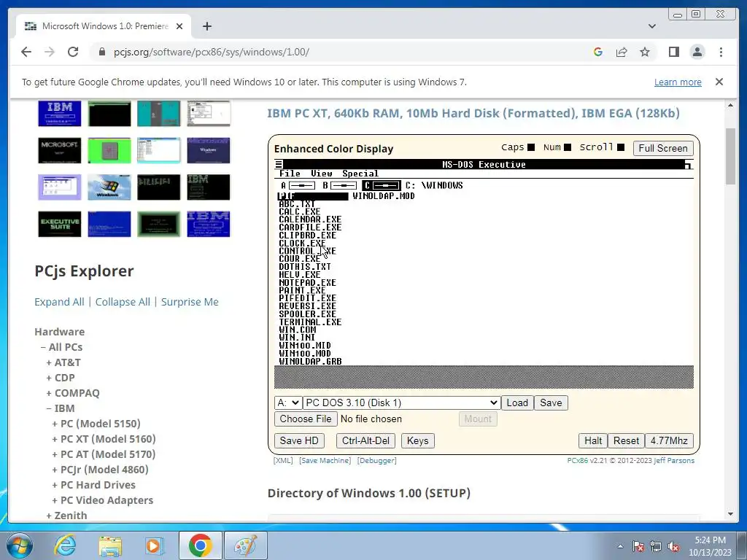747x560 pixels.
Task: Open the View menu in MS-DOS Executive
Action: coord(322,174)
